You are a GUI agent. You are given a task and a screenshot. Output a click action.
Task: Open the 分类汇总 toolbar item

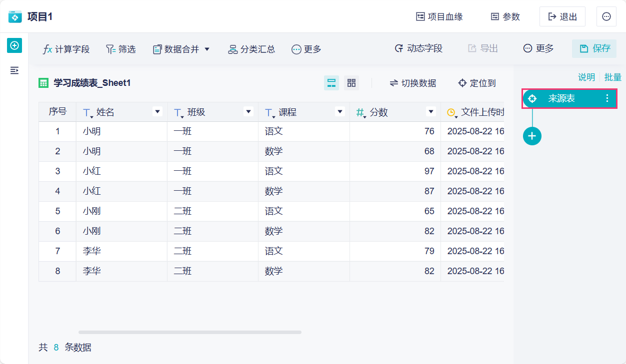pos(251,49)
